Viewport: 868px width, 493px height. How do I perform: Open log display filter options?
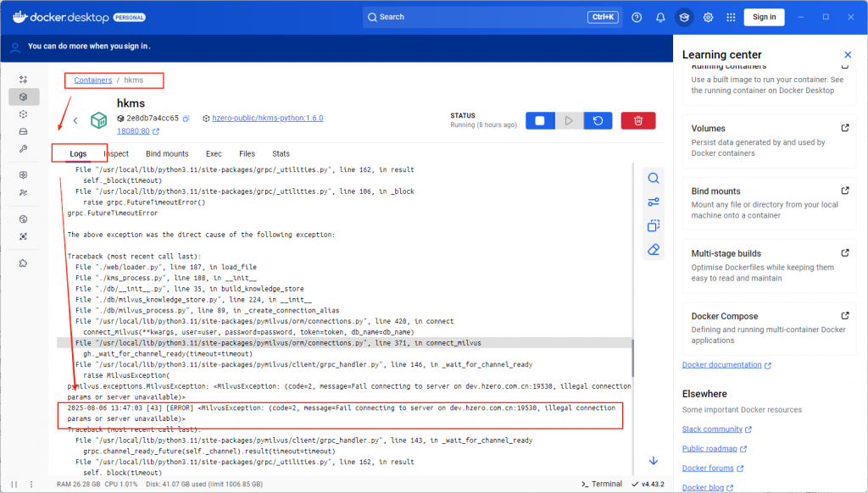(654, 202)
